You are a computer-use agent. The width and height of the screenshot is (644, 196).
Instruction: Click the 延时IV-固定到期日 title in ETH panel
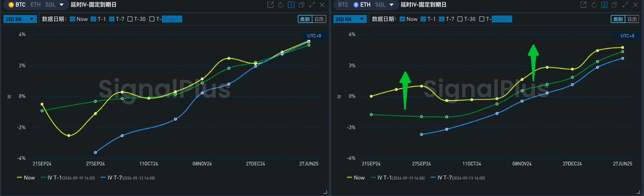click(x=423, y=5)
